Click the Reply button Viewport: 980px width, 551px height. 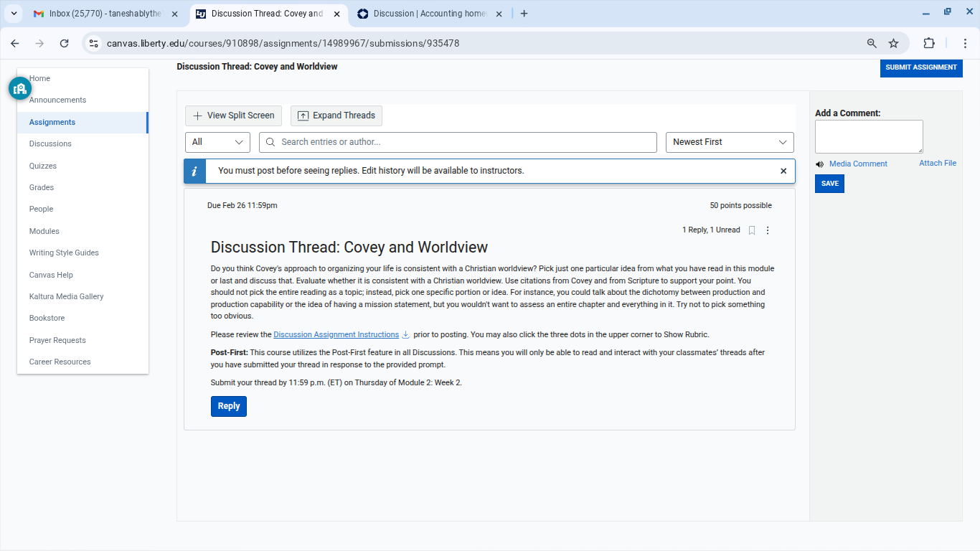coord(229,406)
